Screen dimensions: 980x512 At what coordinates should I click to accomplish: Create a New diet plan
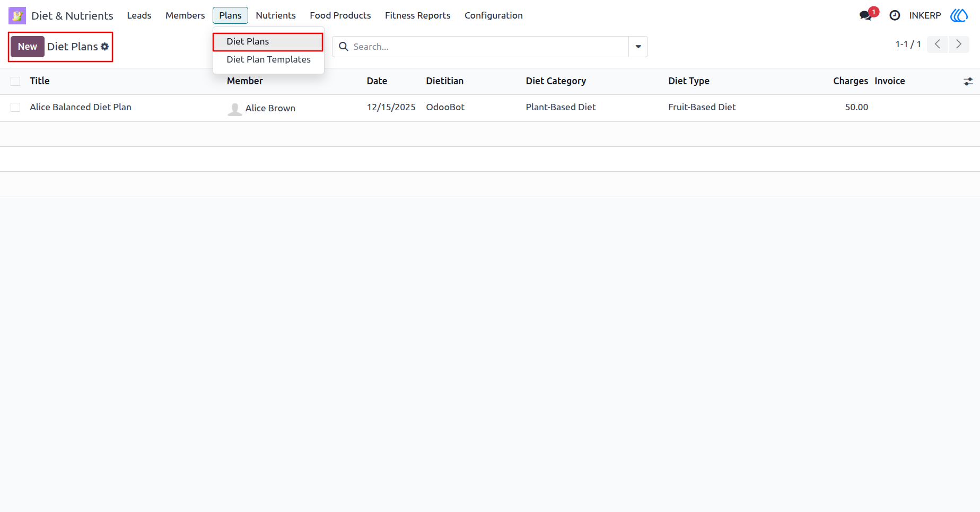click(x=28, y=47)
